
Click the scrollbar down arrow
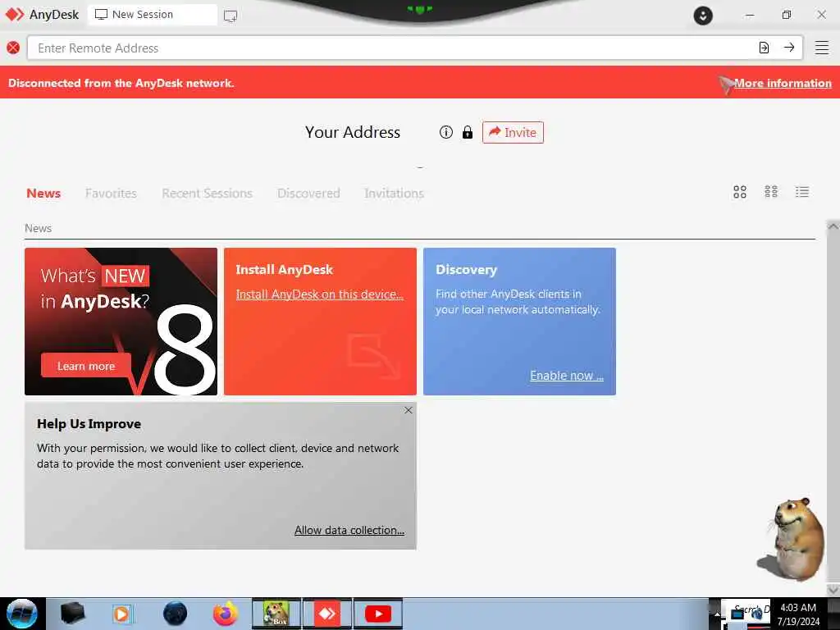[833, 589]
